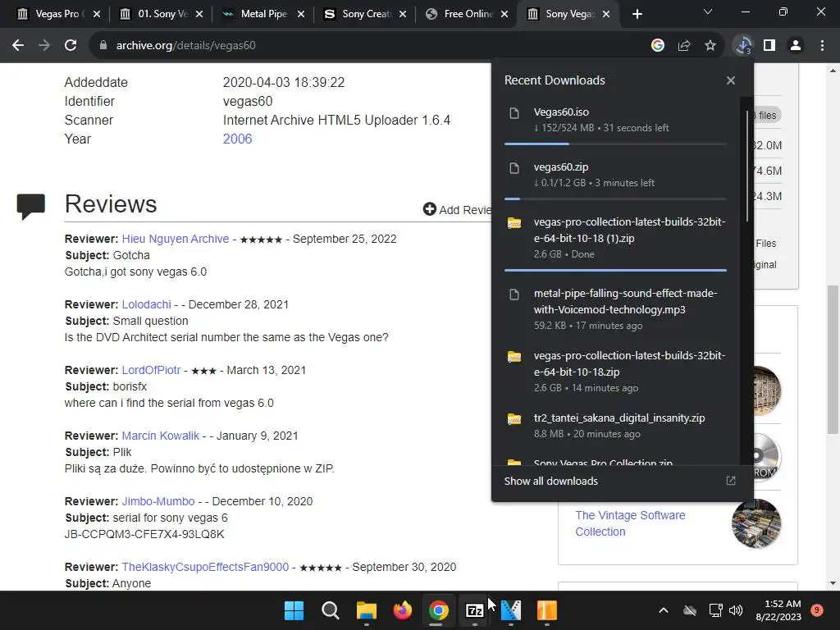Screen dimensions: 840x630
Task: Go back to the previous page
Action: [18, 46]
